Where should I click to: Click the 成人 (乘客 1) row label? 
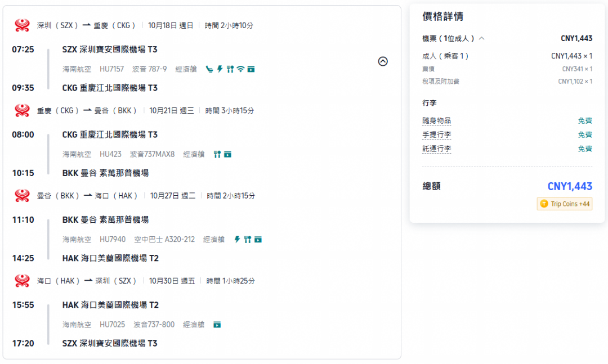pos(445,56)
